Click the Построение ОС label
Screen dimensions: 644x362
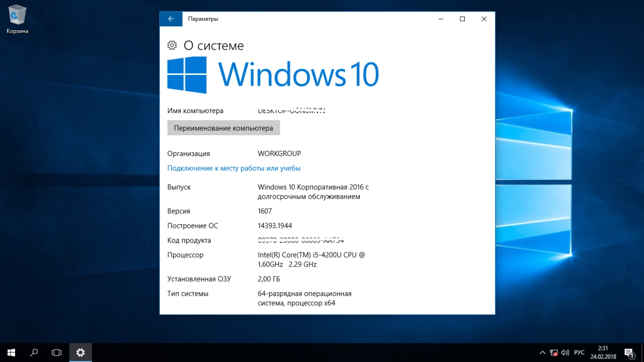[193, 226]
